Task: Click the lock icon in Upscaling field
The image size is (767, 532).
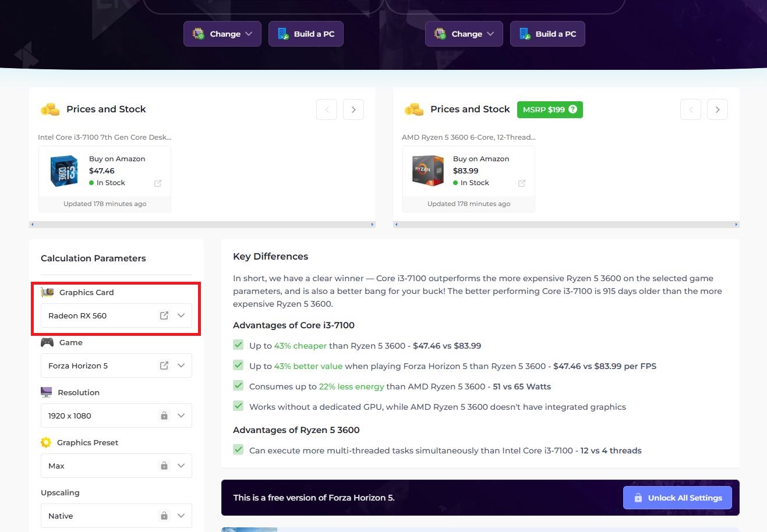Action: tap(164, 516)
